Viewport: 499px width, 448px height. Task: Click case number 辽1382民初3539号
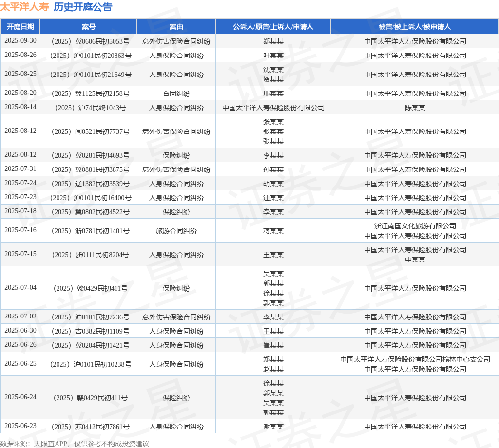coord(90,184)
